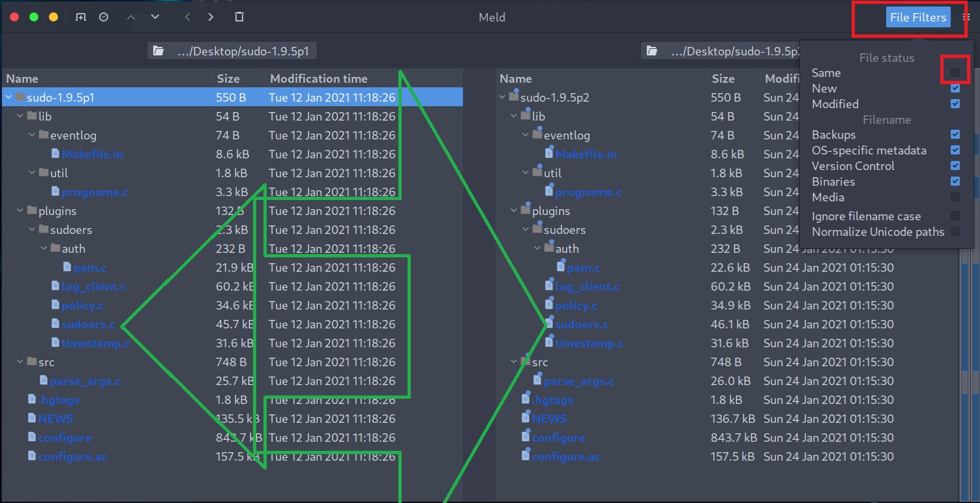
Task: Click folder icon in left path selector
Action: point(157,51)
